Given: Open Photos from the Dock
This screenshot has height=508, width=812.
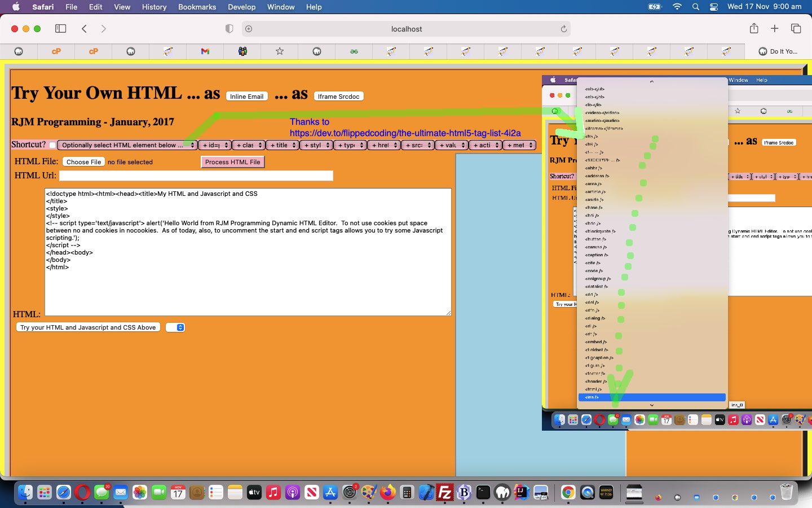Looking at the screenshot, I should [140, 493].
